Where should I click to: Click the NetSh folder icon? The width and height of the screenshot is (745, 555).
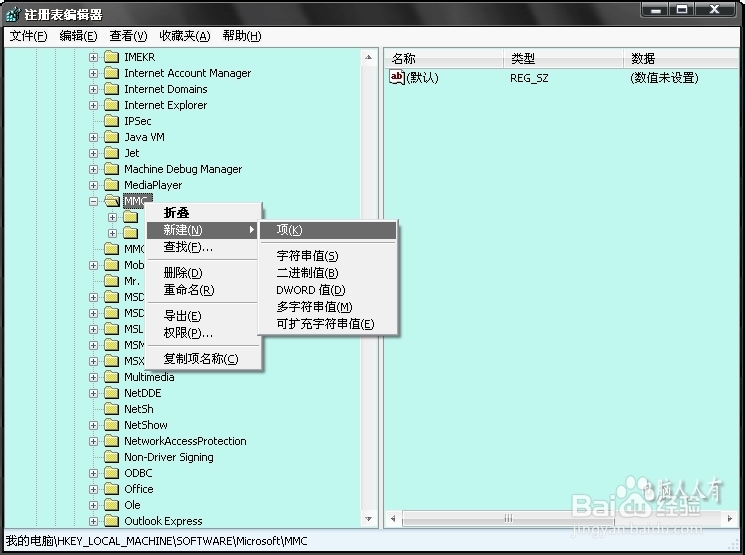(x=112, y=409)
